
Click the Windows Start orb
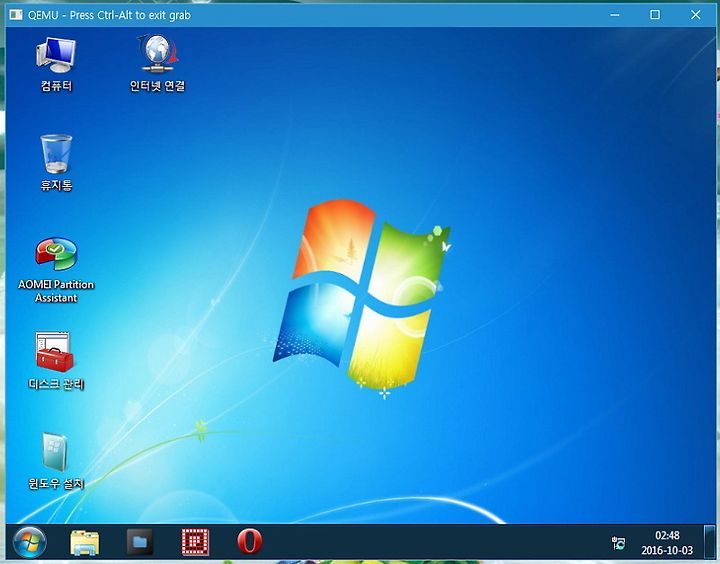click(x=30, y=542)
